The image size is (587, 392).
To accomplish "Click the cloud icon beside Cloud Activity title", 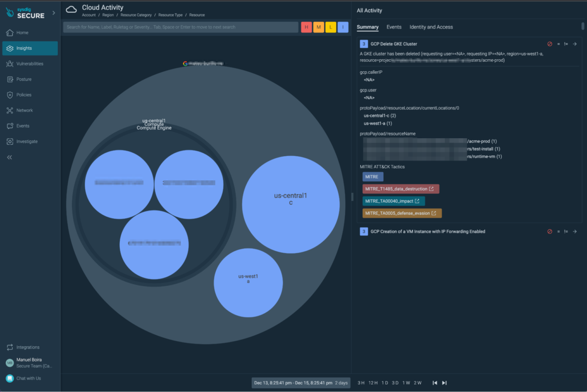I will 71,9.
